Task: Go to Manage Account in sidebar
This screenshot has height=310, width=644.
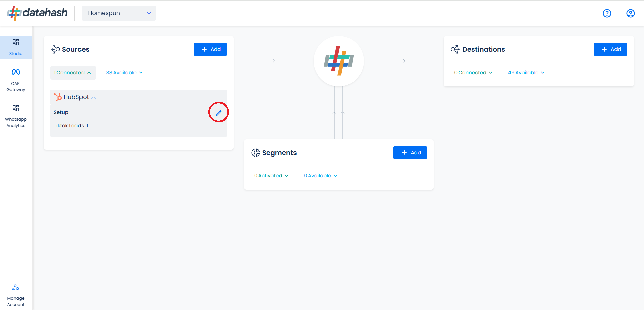Action: click(16, 295)
